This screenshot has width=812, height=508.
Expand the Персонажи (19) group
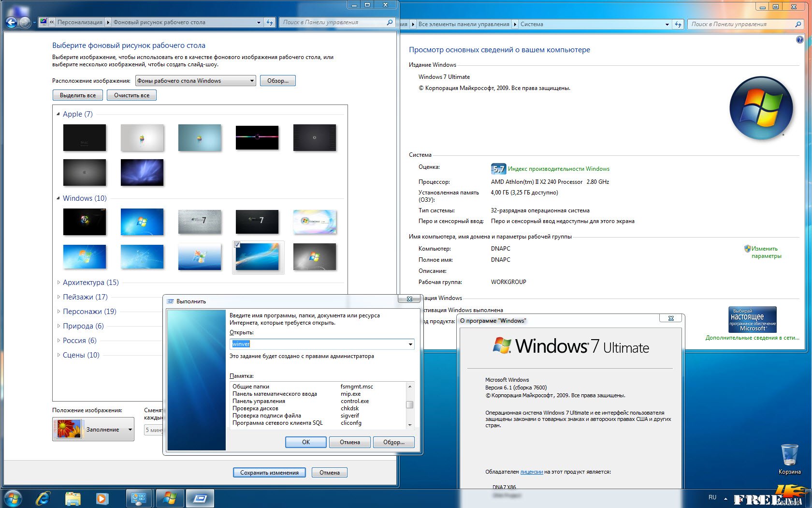[58, 312]
